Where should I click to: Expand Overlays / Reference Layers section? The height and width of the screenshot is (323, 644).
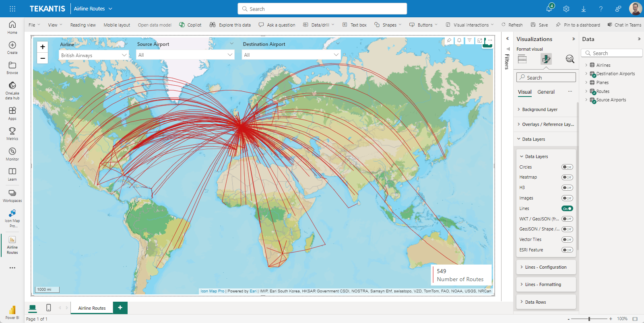pos(545,124)
